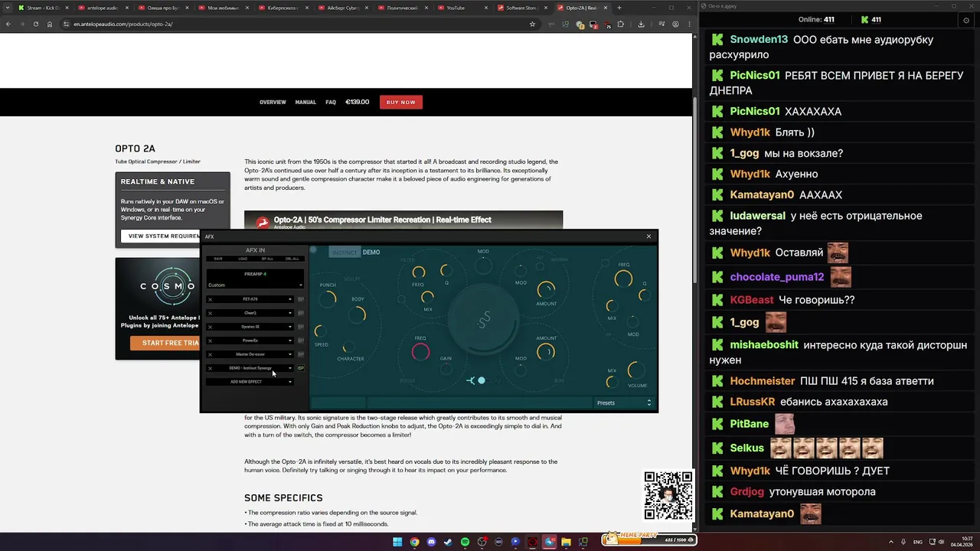This screenshot has height=551, width=980.
Task: Click the browser reload icon
Action: 35,24
